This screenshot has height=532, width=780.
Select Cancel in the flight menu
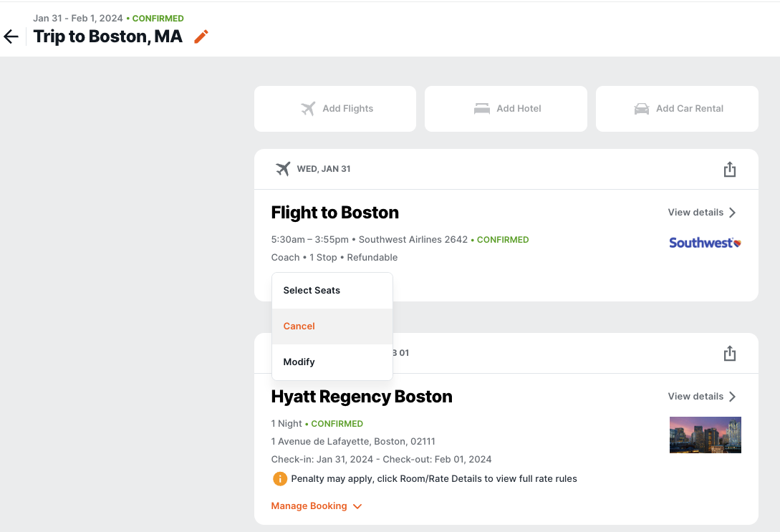click(332, 327)
